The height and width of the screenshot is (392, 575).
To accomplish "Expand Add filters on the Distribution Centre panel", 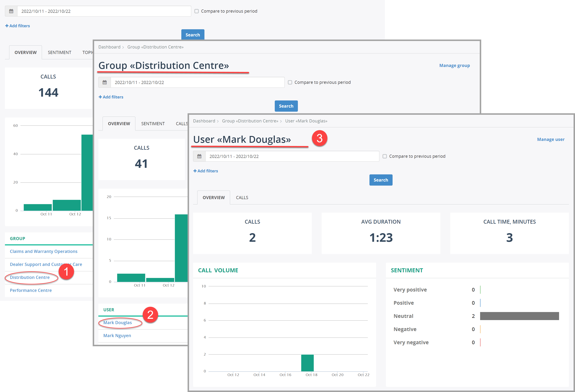I will (111, 97).
